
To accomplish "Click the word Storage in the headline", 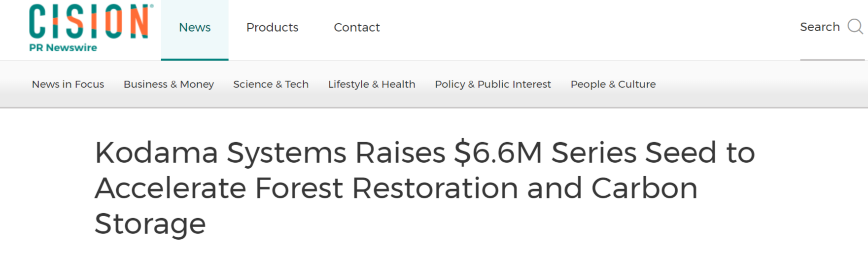I will (x=150, y=224).
